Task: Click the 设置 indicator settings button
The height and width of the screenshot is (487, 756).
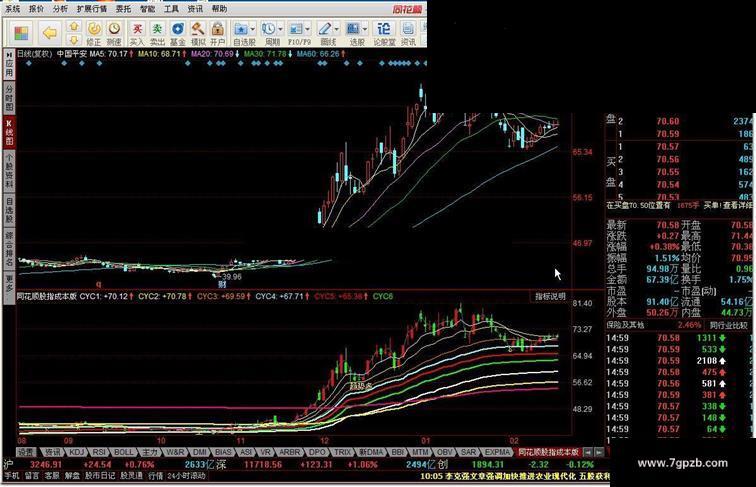Action: [x=27, y=452]
